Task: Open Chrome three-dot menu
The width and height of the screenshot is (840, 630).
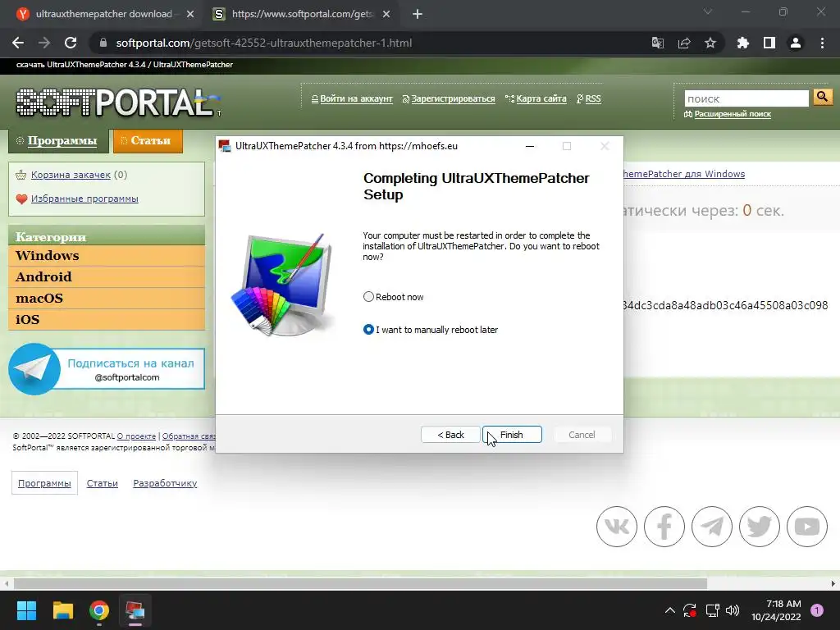Action: coord(822,43)
